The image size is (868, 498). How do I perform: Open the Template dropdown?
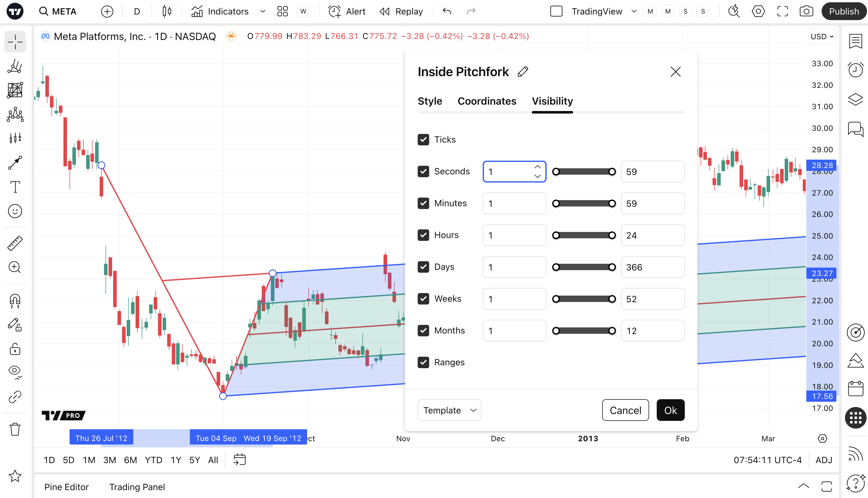(x=449, y=410)
